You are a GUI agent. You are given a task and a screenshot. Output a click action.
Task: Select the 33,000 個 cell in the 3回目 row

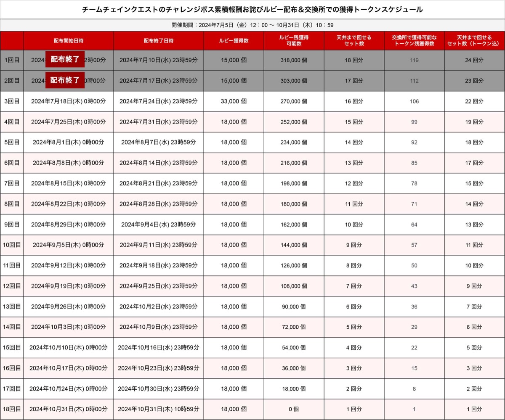point(234,101)
